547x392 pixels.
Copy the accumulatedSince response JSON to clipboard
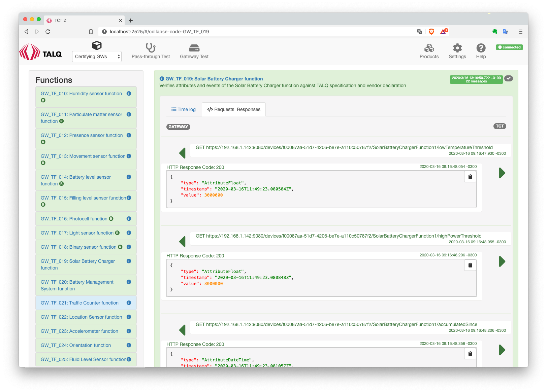pos(470,354)
